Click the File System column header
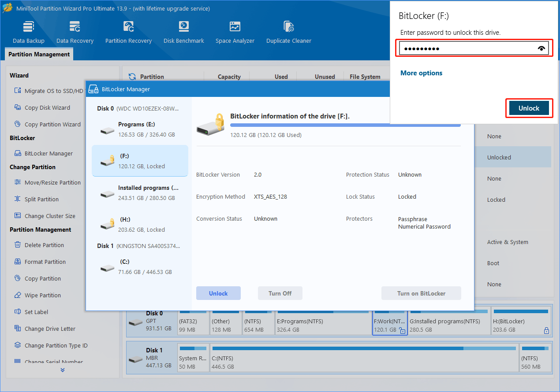This screenshot has width=560, height=392. (x=365, y=77)
